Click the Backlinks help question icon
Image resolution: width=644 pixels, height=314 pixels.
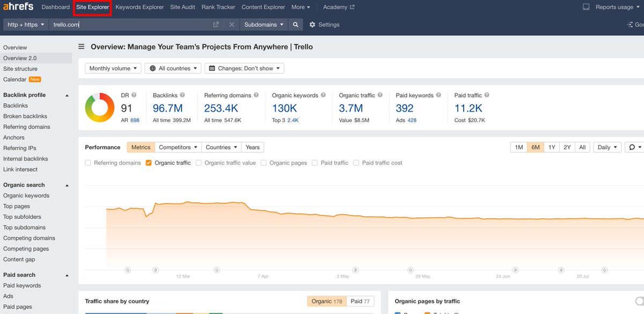pyautogui.click(x=182, y=95)
